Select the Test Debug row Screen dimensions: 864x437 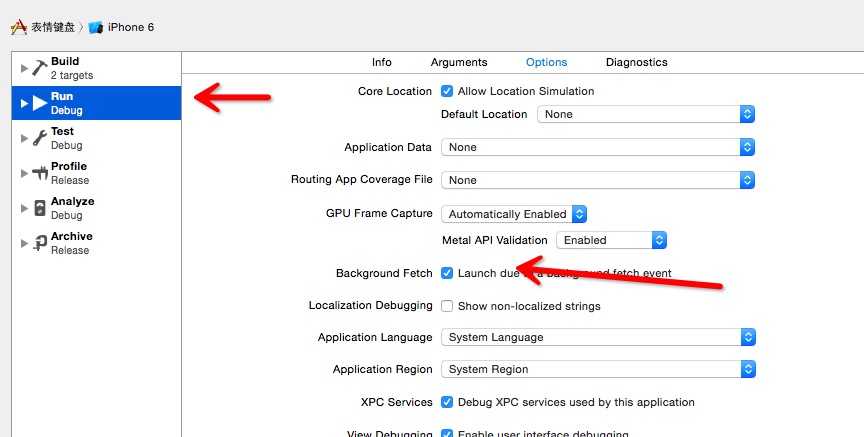96,138
